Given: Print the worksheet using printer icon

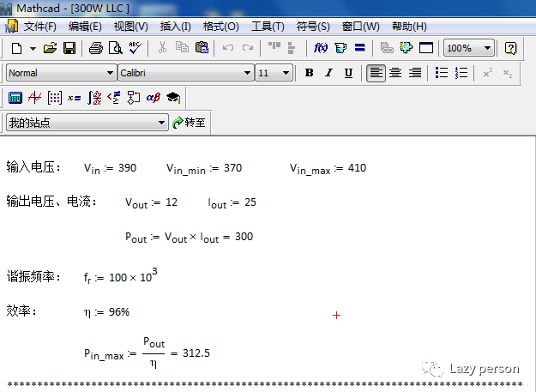Looking at the screenshot, I should click(96, 48).
